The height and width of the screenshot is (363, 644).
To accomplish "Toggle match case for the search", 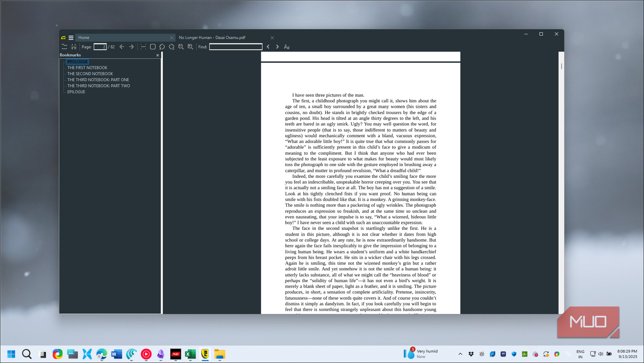I will [x=287, y=46].
